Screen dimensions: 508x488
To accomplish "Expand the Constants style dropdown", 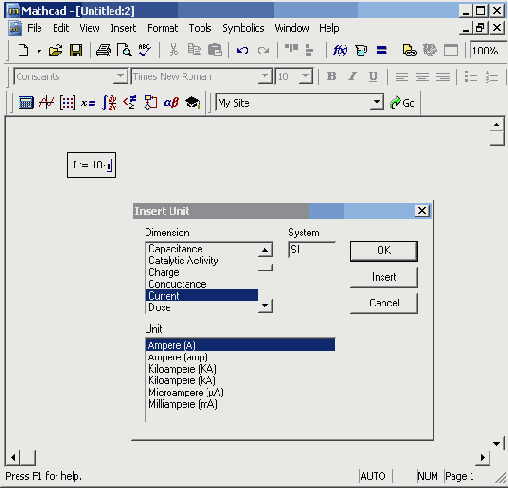I will tap(120, 76).
